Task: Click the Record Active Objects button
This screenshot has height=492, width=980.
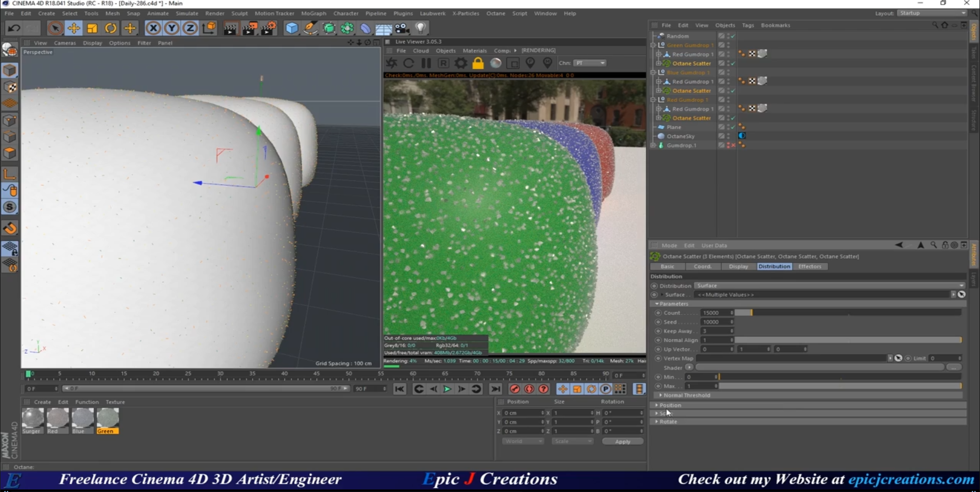Action: coord(514,389)
